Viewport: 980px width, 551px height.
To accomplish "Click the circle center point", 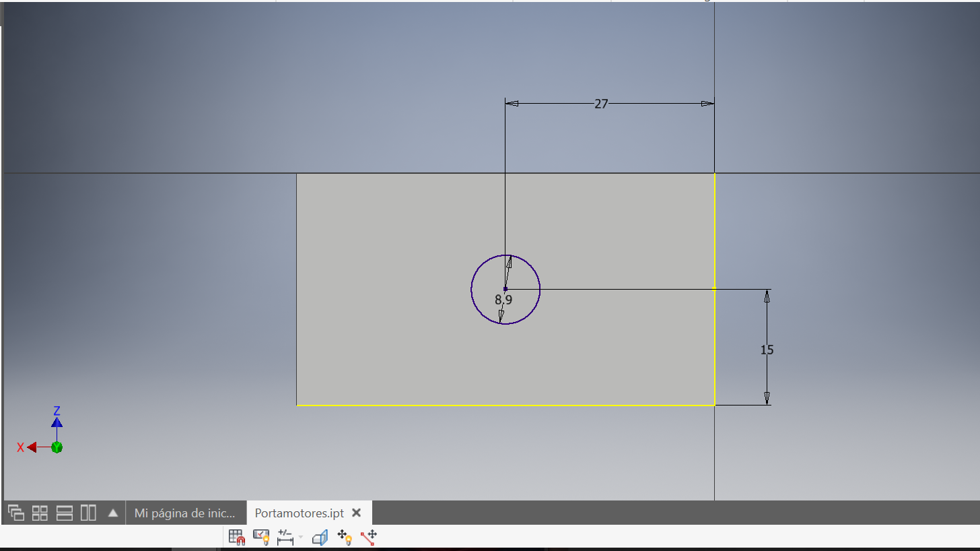I will tap(505, 289).
